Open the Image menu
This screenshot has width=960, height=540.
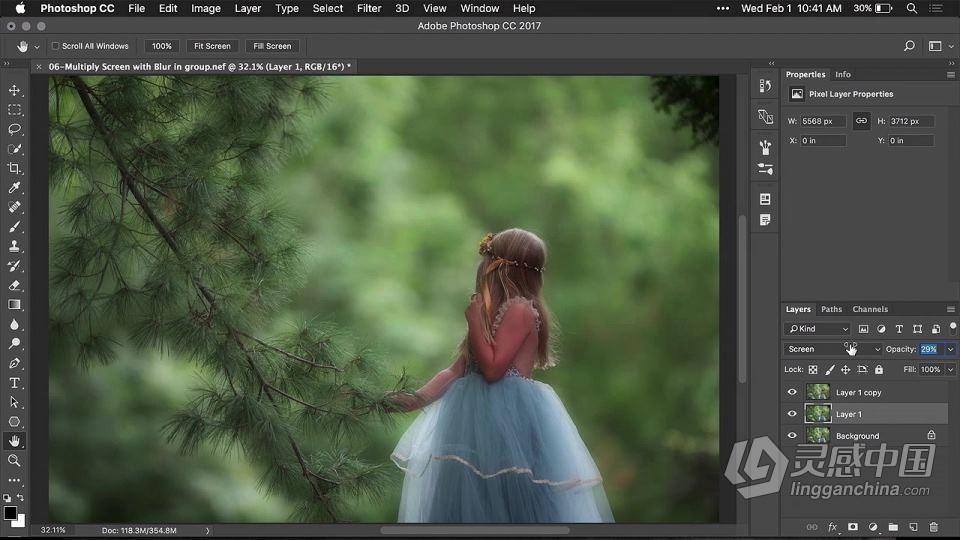206,9
